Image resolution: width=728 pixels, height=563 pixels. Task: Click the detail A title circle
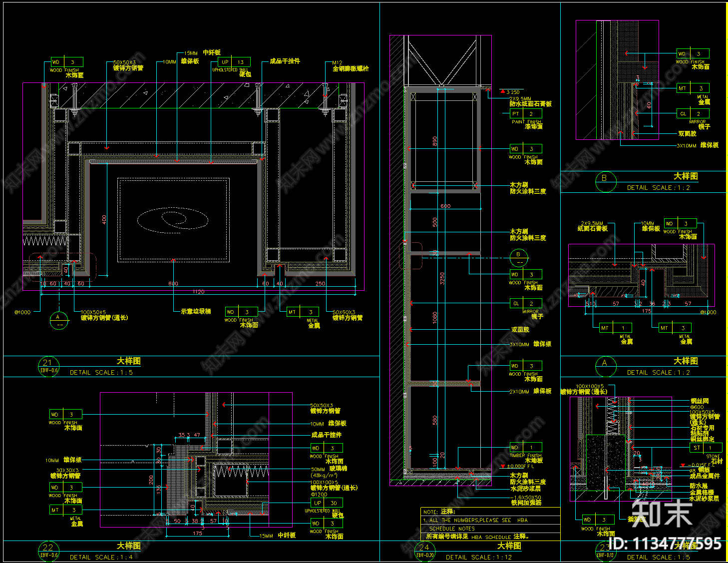tap(606, 366)
